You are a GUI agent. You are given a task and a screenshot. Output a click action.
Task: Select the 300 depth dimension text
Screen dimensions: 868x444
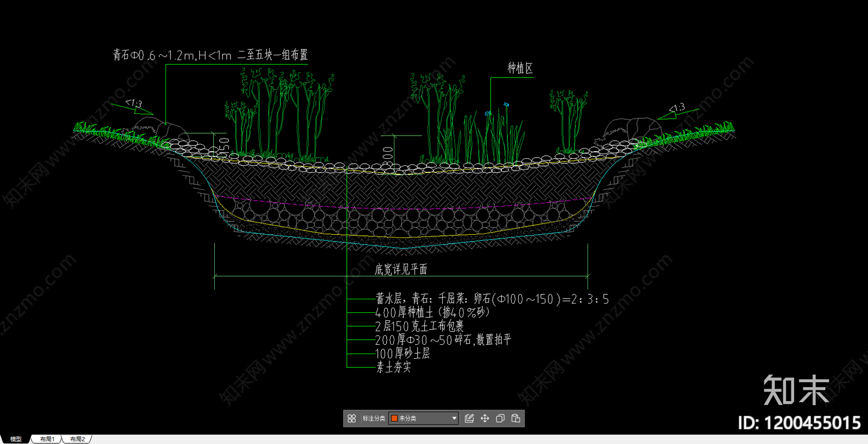[387, 156]
